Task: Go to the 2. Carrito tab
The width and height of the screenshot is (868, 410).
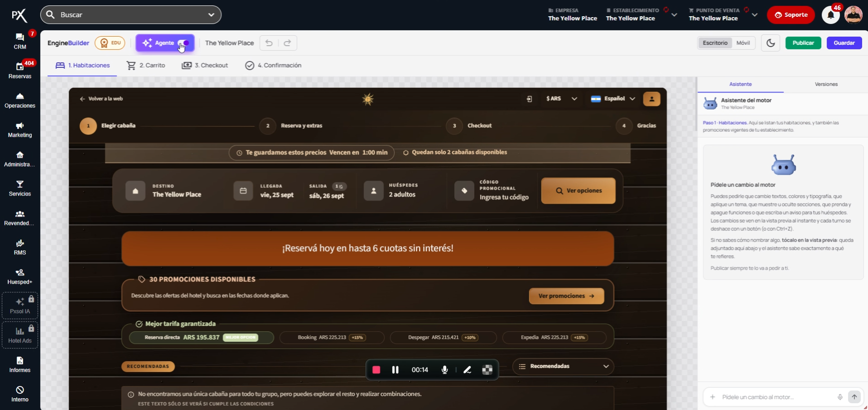Action: (x=146, y=66)
